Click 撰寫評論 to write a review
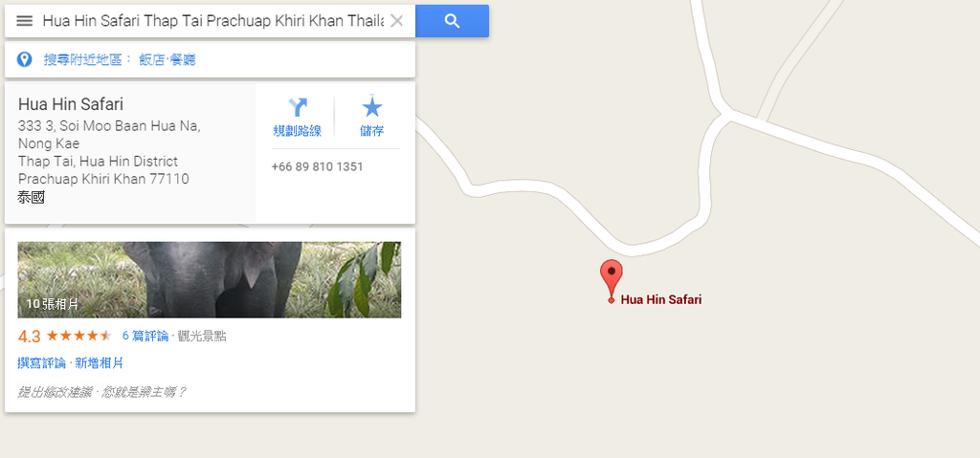Viewport: 980px width, 458px height. [x=41, y=363]
